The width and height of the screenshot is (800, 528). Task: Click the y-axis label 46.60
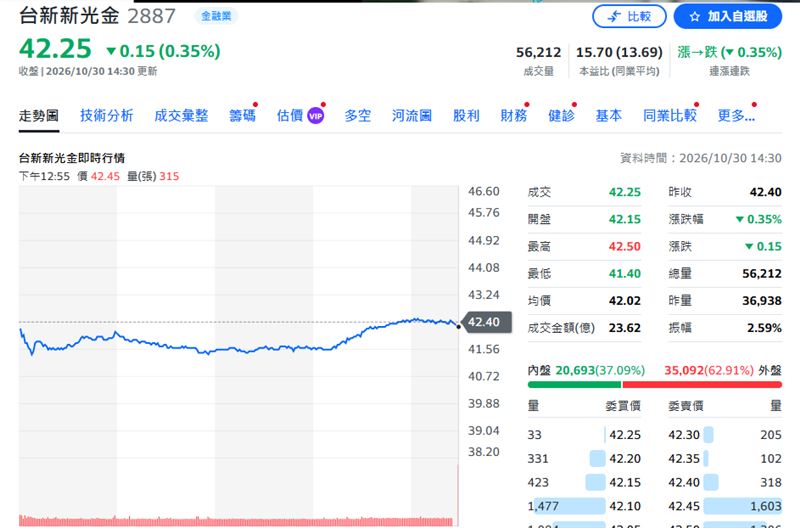pos(484,192)
